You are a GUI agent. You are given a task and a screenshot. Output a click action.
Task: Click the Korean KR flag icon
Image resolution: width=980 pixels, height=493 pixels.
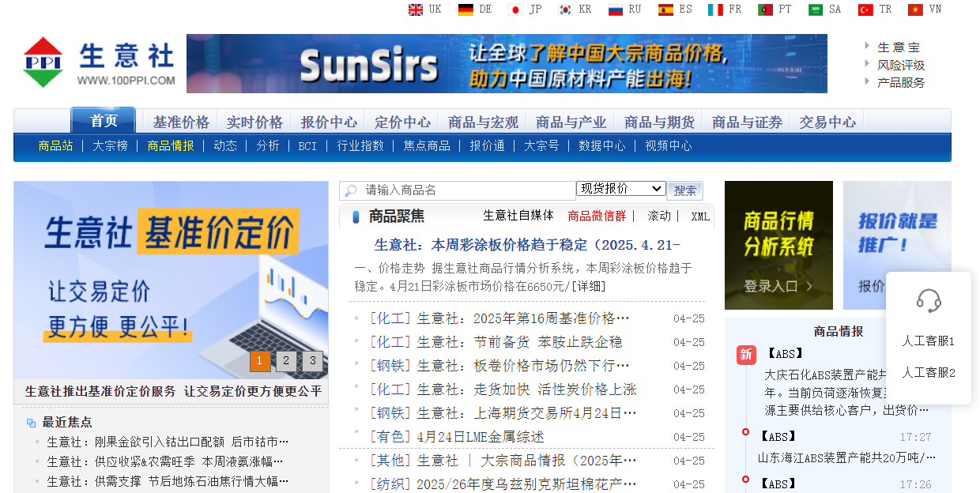click(565, 9)
